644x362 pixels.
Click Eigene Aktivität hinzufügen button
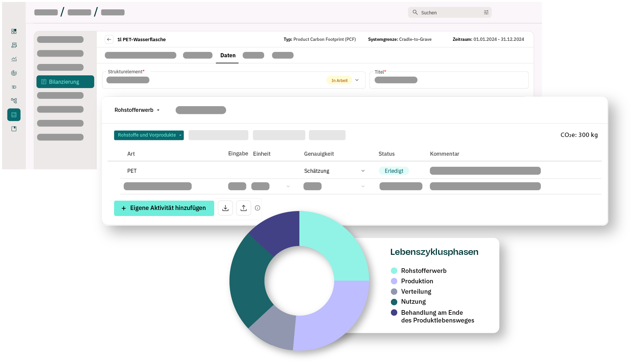tap(164, 208)
